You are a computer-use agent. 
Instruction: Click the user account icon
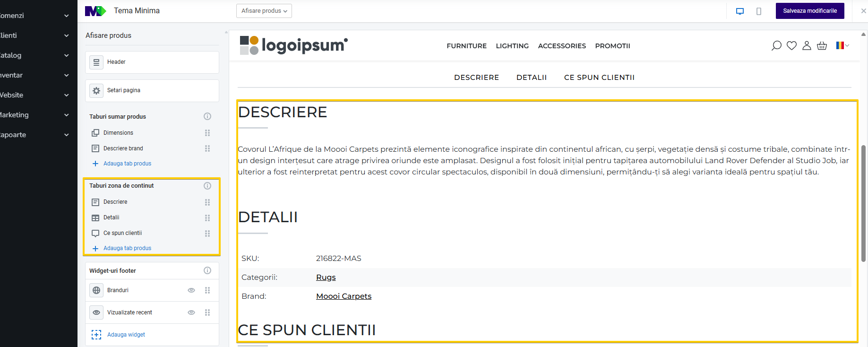pos(807,45)
